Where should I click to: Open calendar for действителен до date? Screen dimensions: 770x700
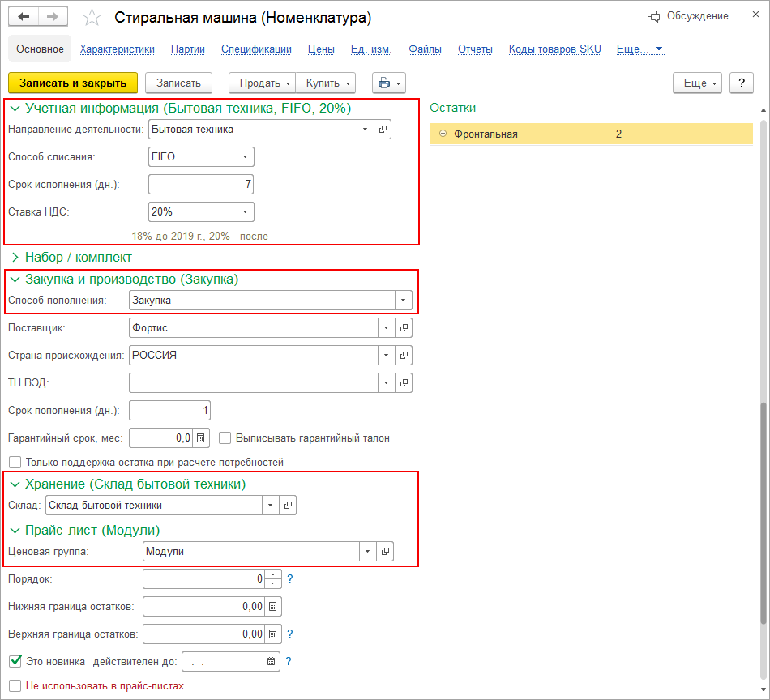coord(271,662)
